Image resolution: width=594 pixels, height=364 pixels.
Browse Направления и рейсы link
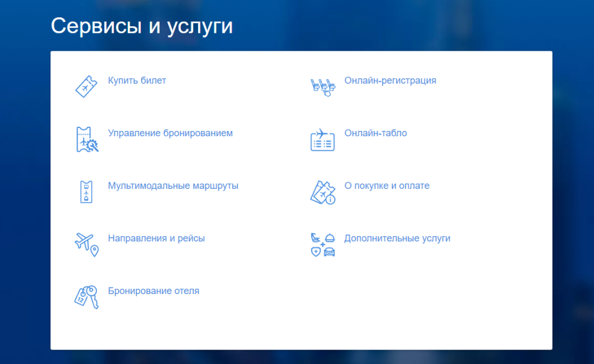[156, 238]
